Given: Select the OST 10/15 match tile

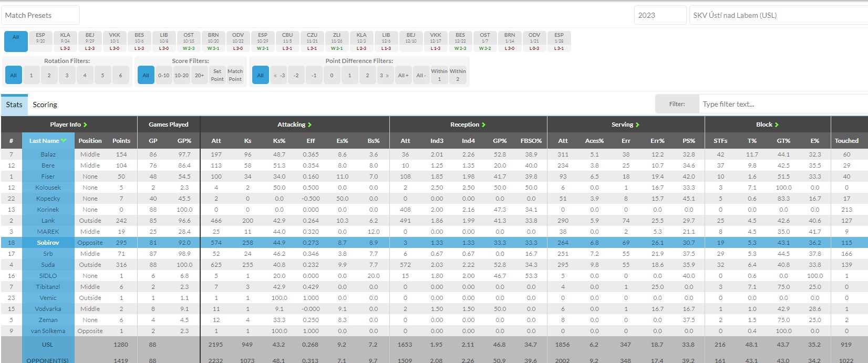Looking at the screenshot, I should pos(189,42).
